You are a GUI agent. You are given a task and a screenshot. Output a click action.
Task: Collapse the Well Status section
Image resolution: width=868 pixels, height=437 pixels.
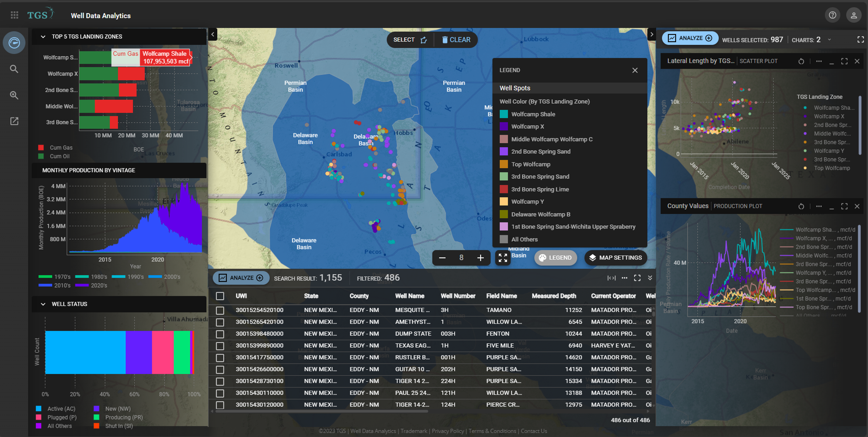pyautogui.click(x=43, y=304)
